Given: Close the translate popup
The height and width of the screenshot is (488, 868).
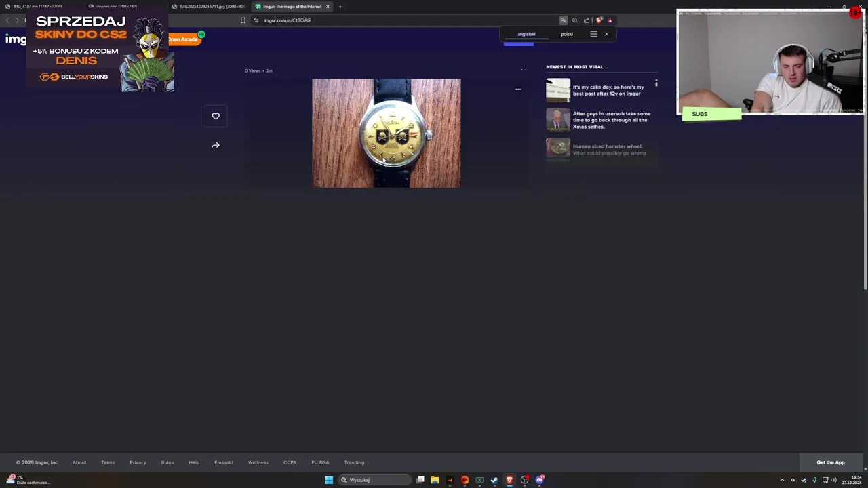Looking at the screenshot, I should point(606,34).
